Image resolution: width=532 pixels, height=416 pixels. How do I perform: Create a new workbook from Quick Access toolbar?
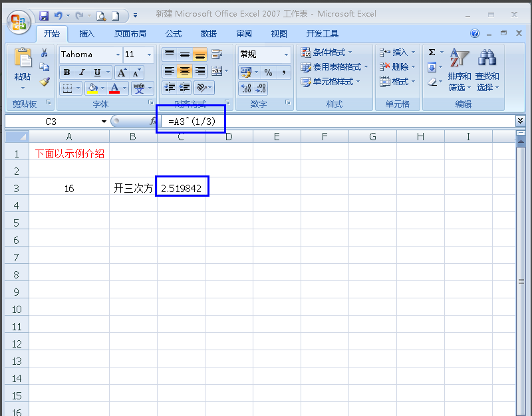click(116, 15)
